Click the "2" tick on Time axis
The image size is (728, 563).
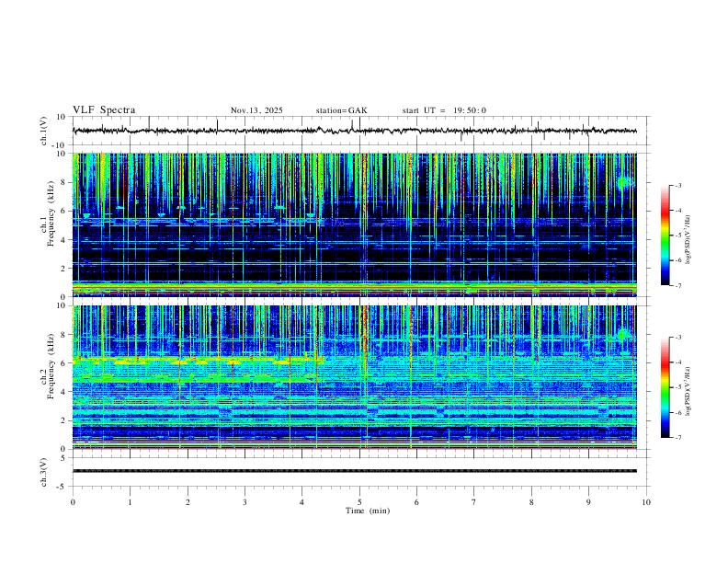188,502
